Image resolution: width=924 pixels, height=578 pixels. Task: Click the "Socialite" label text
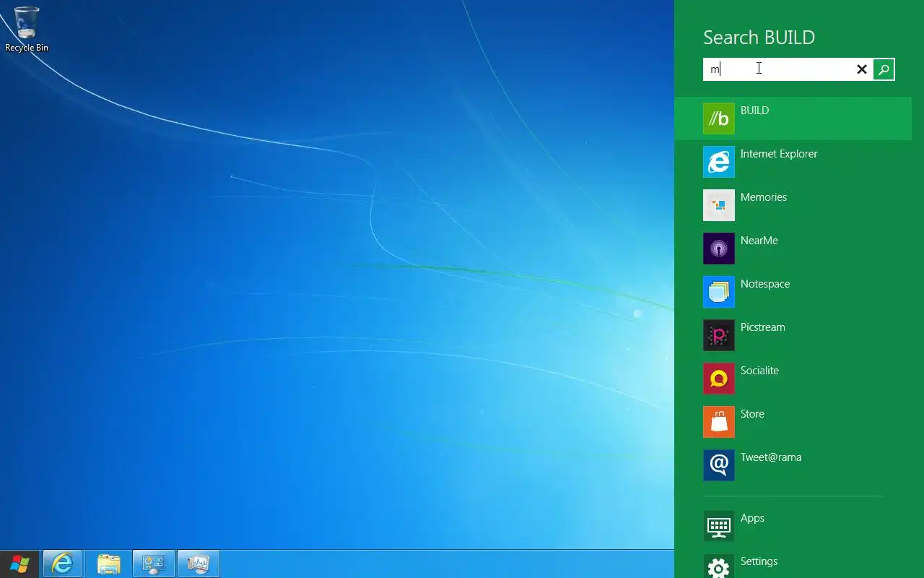(x=759, y=371)
